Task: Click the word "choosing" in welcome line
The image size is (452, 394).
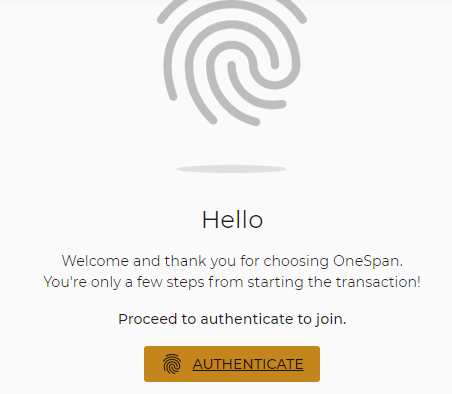Action: coord(296,261)
